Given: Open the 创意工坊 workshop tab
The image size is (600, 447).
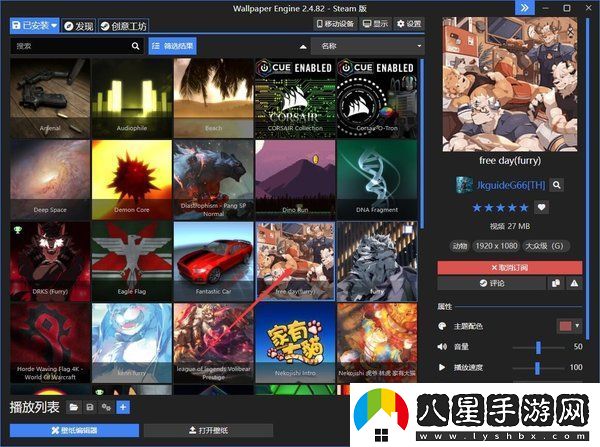Looking at the screenshot, I should [123, 26].
